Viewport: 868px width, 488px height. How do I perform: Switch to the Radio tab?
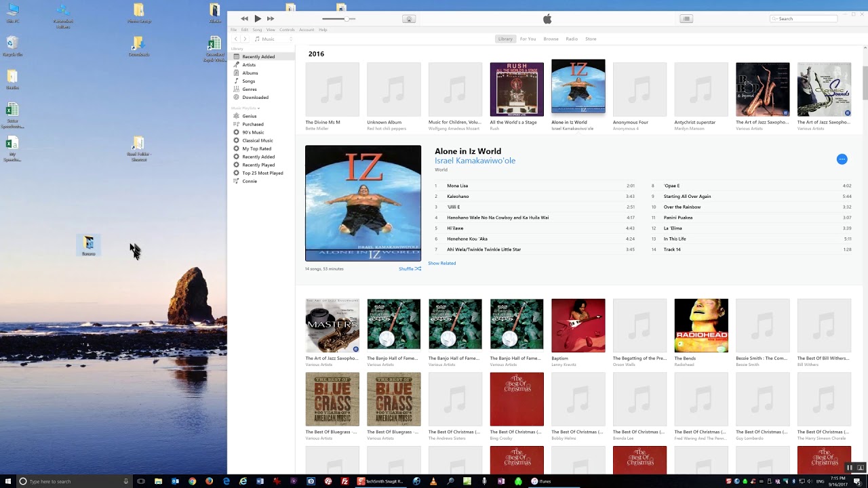(x=572, y=39)
